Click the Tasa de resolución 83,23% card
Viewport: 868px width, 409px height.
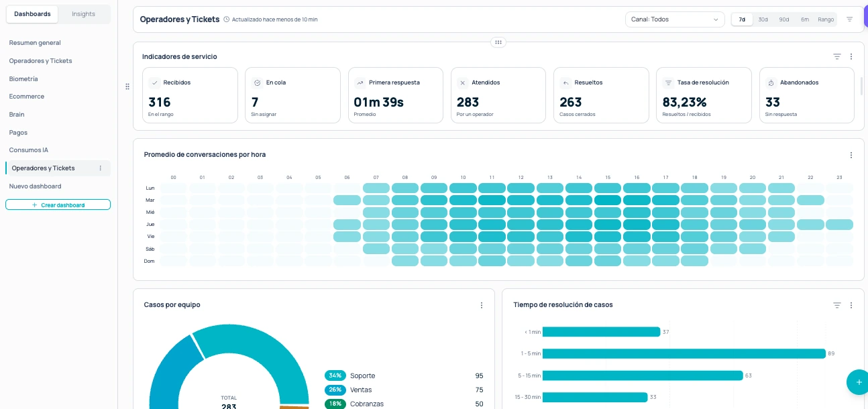pos(704,95)
